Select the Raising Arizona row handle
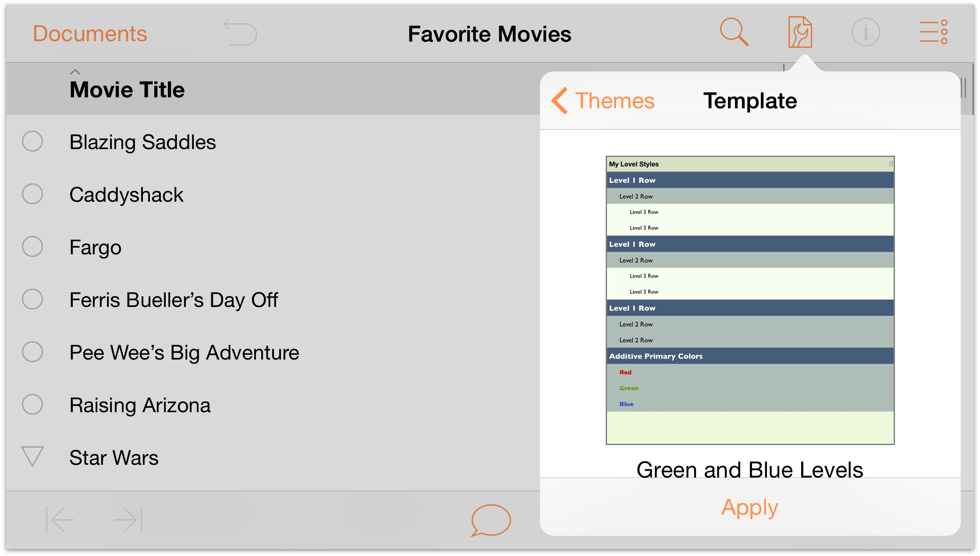Viewport: 980px width, 556px height. click(32, 404)
